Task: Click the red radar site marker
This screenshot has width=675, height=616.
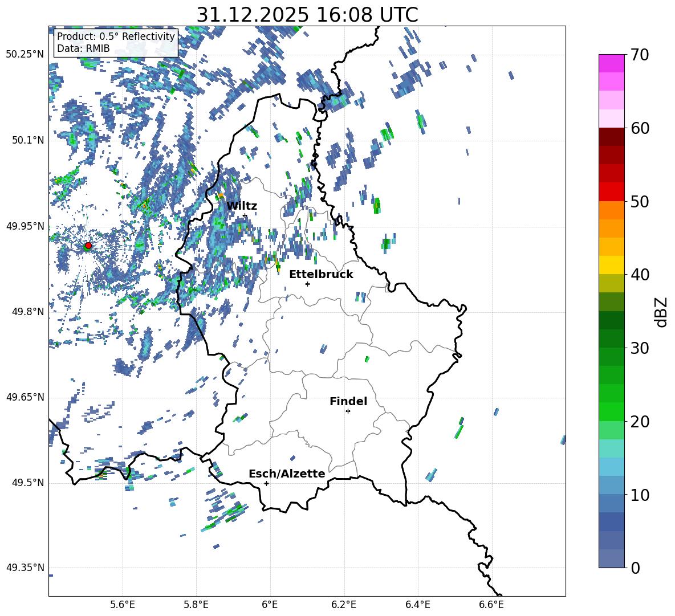Action: click(88, 245)
